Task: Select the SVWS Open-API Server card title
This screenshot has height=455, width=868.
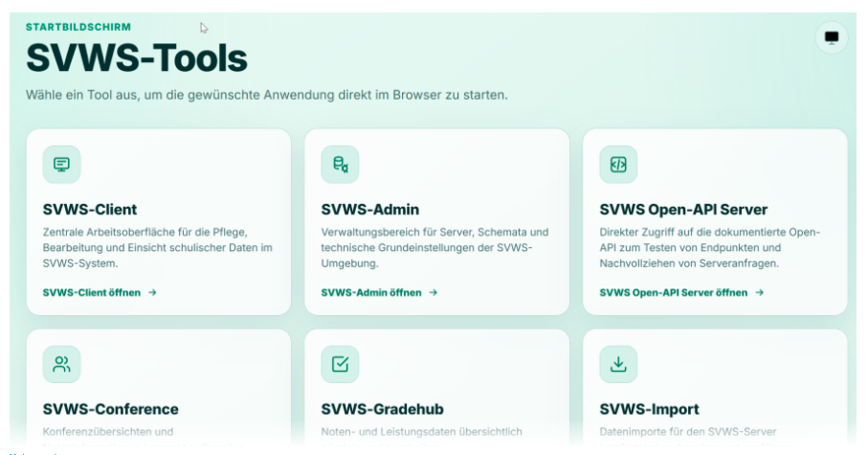Action: (683, 210)
